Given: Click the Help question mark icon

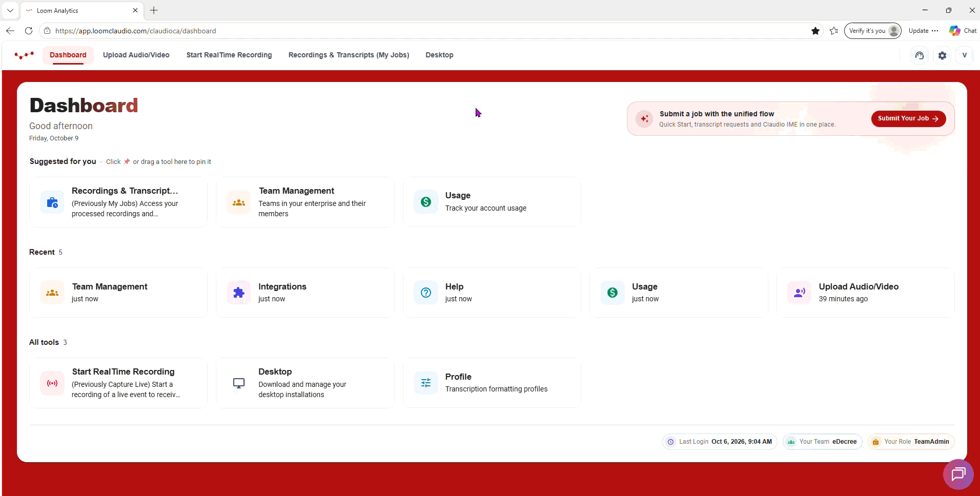Looking at the screenshot, I should (426, 293).
